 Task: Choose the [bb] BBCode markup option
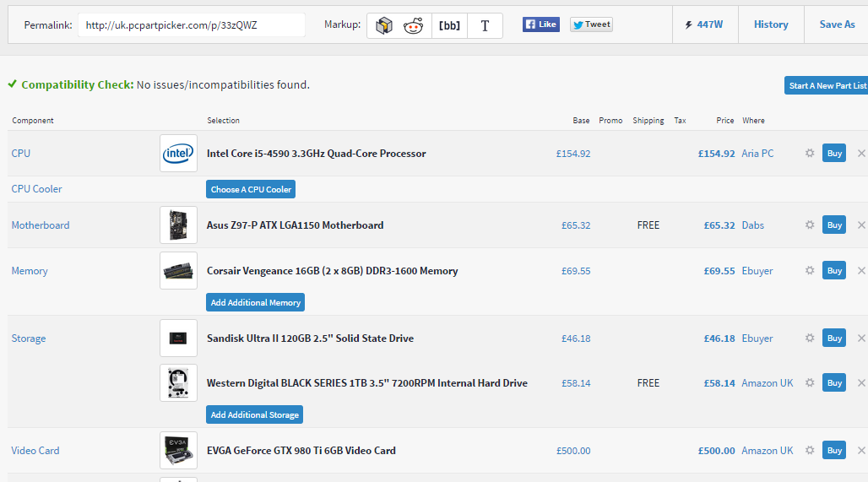point(449,25)
